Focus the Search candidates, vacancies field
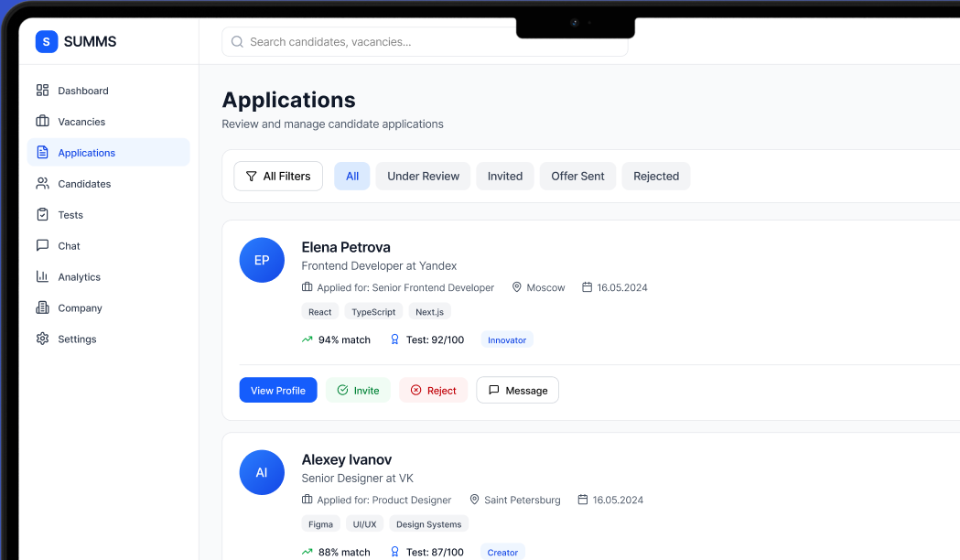Image resolution: width=960 pixels, height=560 pixels. click(x=425, y=41)
